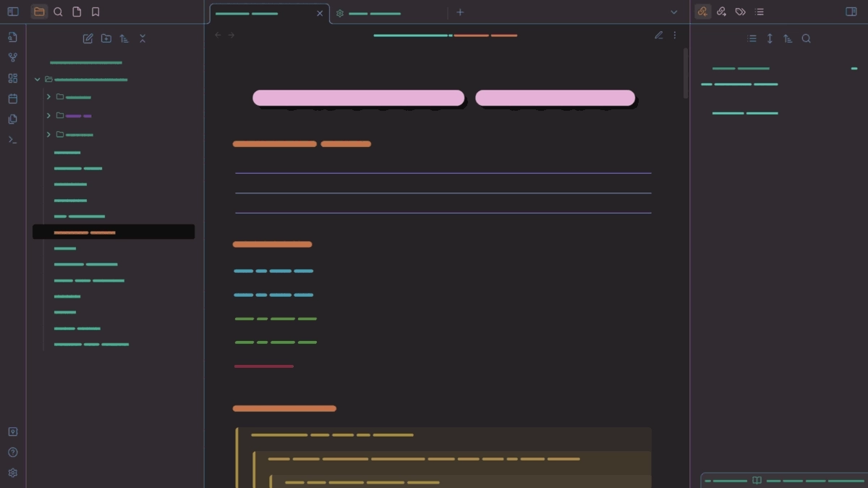Viewport: 868px width, 488px height.
Task: Open the tags panel in right sidebar
Action: point(740,12)
